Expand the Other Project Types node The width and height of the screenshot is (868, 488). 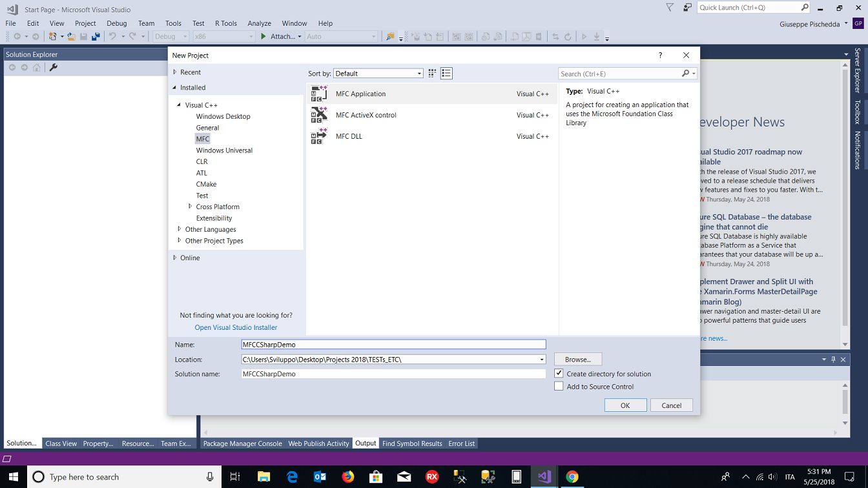[x=180, y=241]
